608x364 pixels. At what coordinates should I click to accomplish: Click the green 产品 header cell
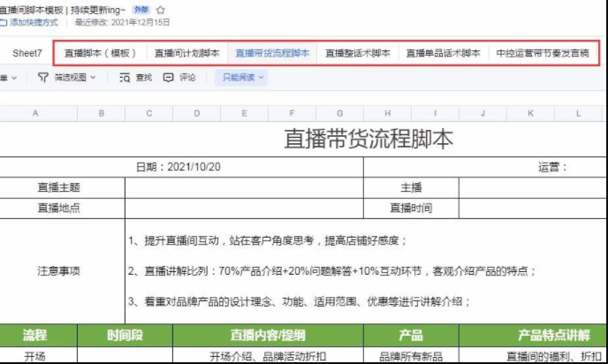click(411, 336)
